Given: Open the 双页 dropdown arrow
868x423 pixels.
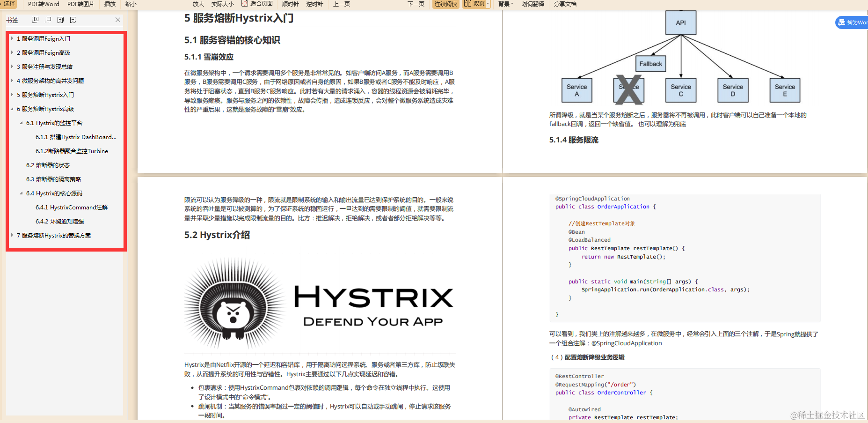Looking at the screenshot, I should point(488,4).
